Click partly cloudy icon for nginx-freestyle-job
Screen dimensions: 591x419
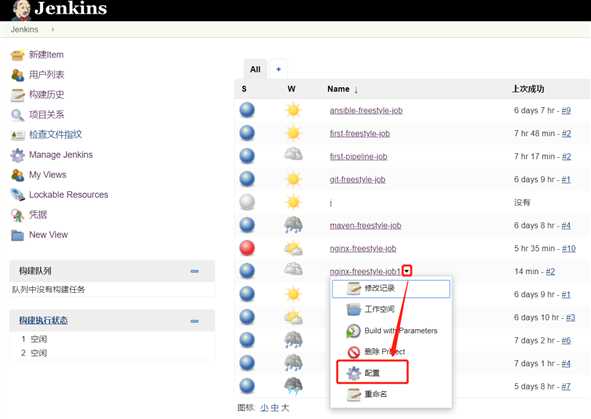click(293, 249)
